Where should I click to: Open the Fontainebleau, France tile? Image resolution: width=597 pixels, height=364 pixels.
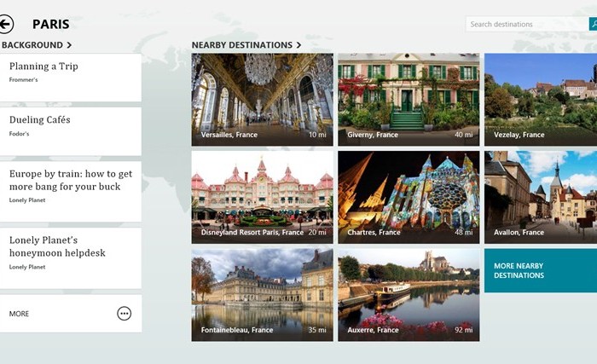click(262, 294)
